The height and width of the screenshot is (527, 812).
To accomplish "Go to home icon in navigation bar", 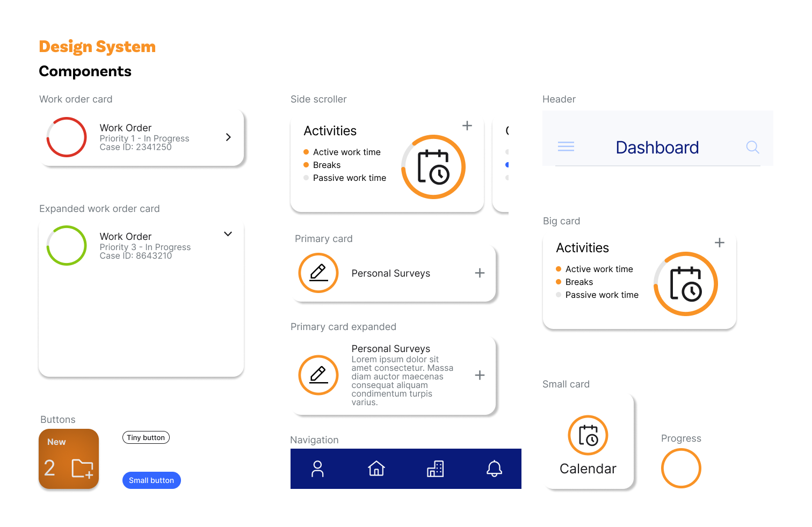I will point(376,469).
